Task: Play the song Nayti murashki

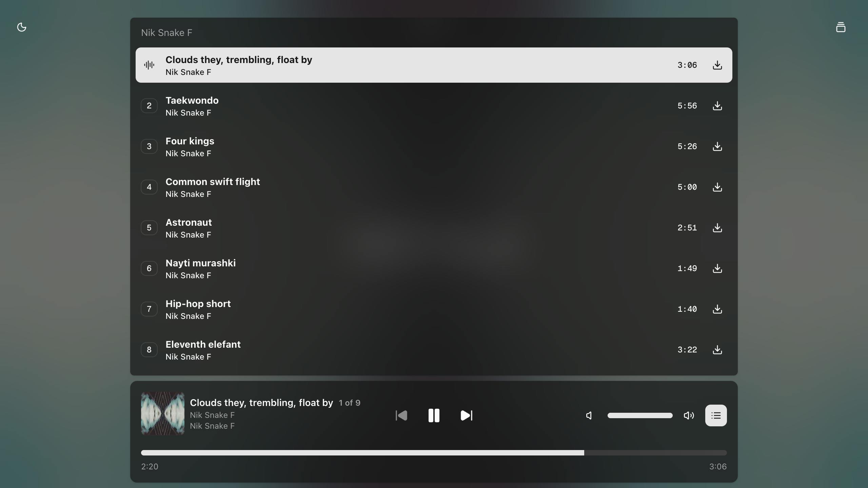Action: tap(200, 268)
